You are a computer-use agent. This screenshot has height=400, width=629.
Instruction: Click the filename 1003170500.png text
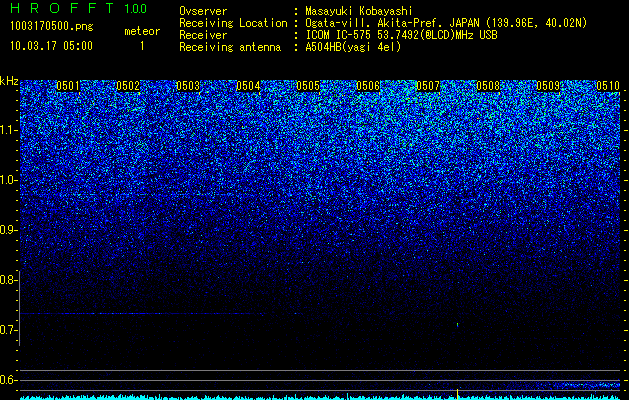coord(52,27)
